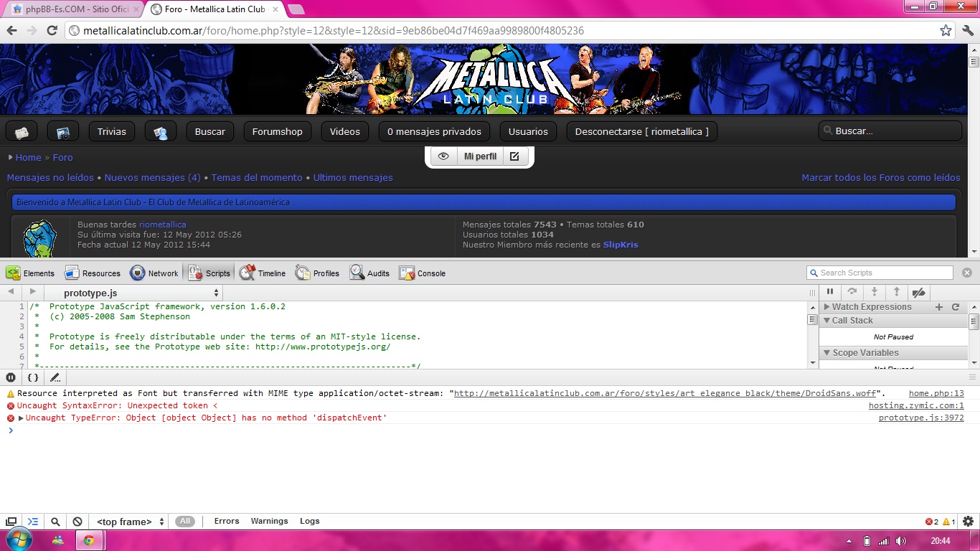
Task: Refresh the Watch Expressions list
Action: point(956,307)
